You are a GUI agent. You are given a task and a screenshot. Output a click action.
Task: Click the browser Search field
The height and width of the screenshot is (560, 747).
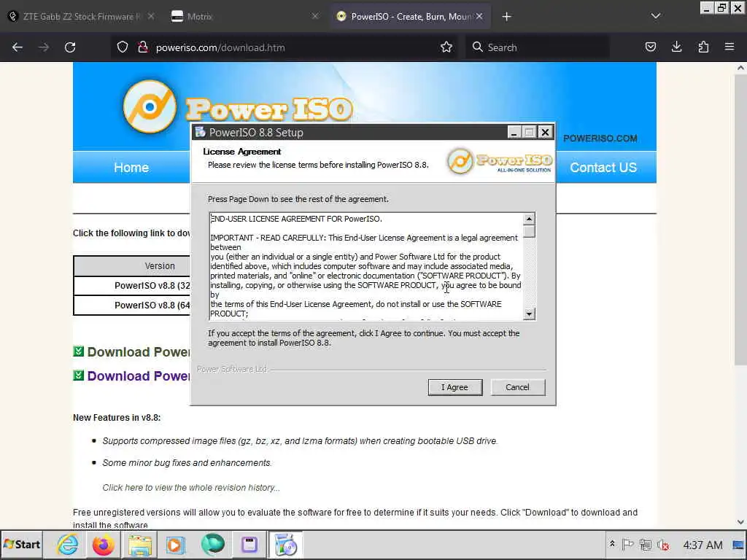(x=538, y=47)
